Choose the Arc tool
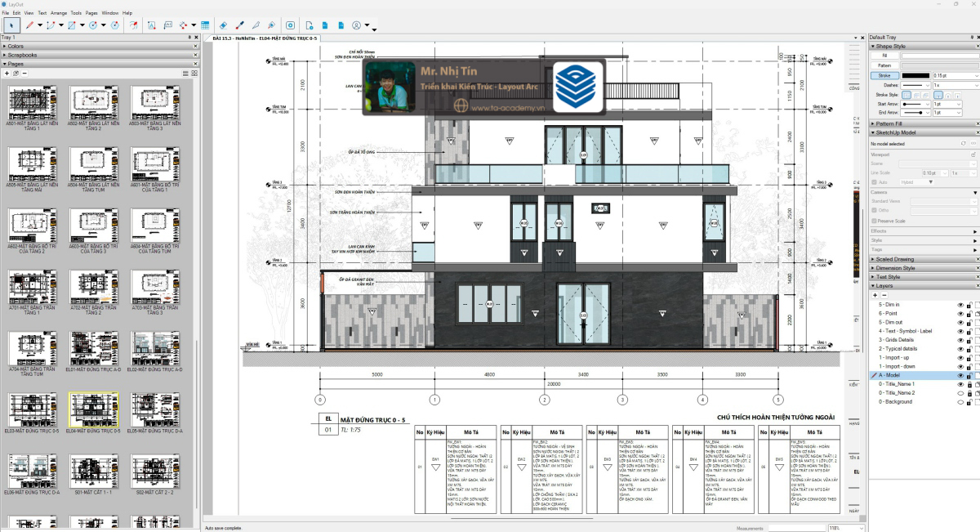 click(51, 25)
